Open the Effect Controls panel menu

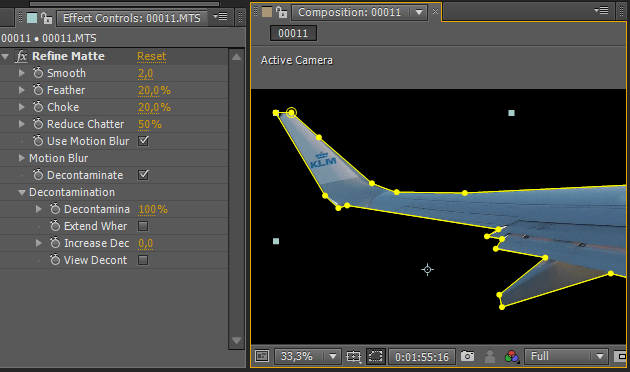[221, 17]
